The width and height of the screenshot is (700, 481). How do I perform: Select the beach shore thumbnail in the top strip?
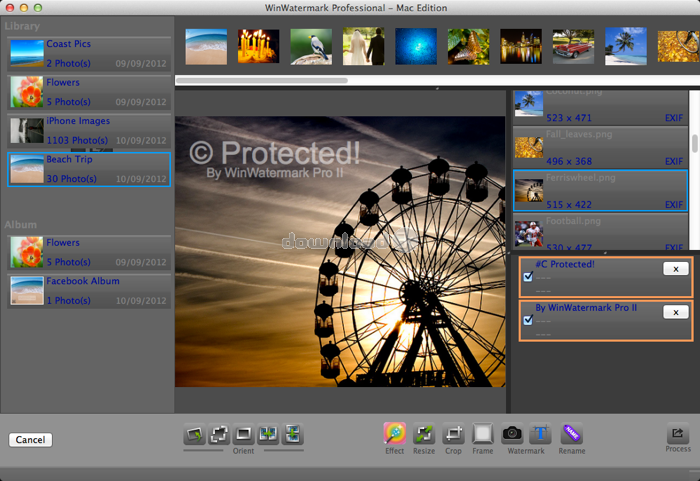click(206, 47)
